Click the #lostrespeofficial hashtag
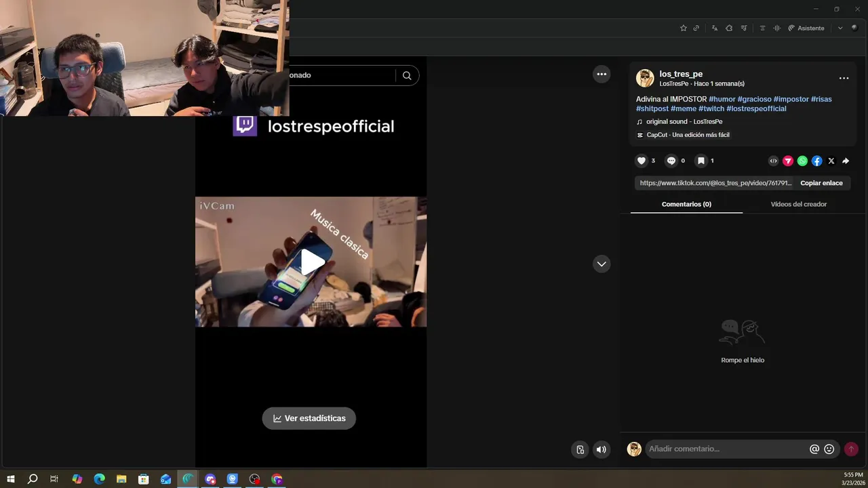Screen dimensions: 868x488 (756, 108)
